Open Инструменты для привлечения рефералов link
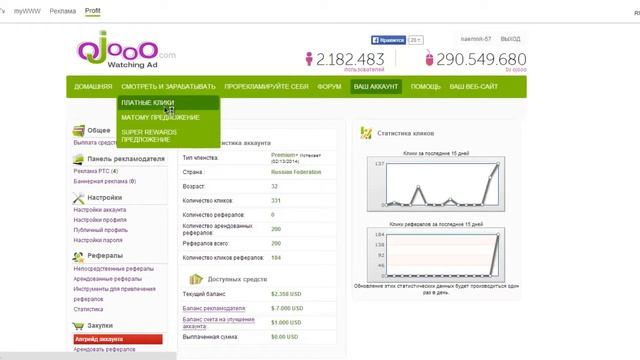640x360 pixels. point(115,294)
